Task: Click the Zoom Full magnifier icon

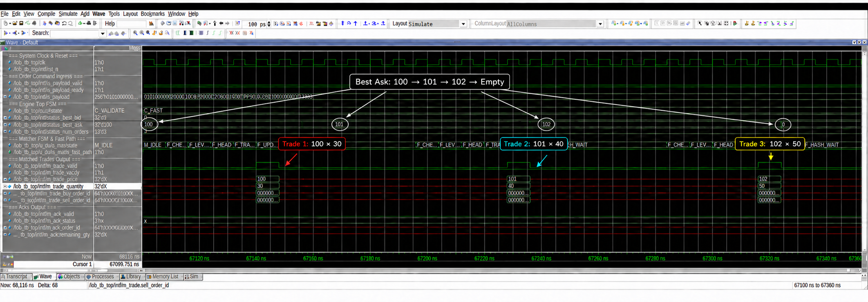Action: pyautogui.click(x=148, y=33)
